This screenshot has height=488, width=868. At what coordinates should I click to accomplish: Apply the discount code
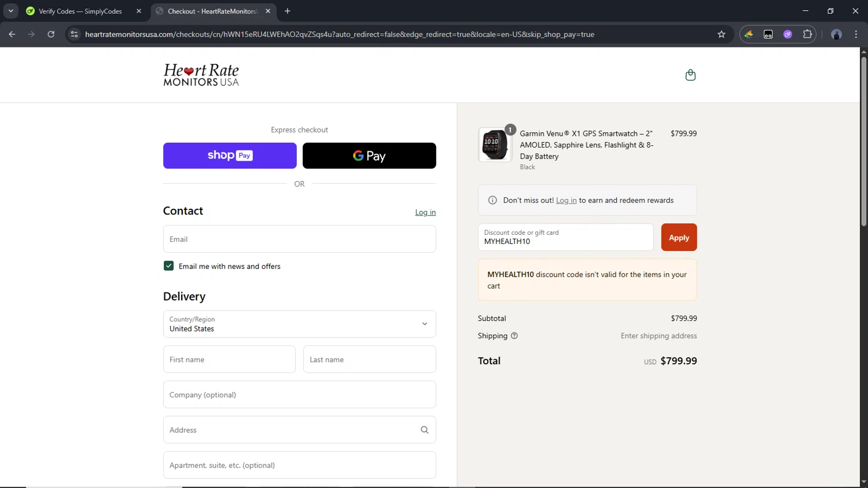point(679,237)
